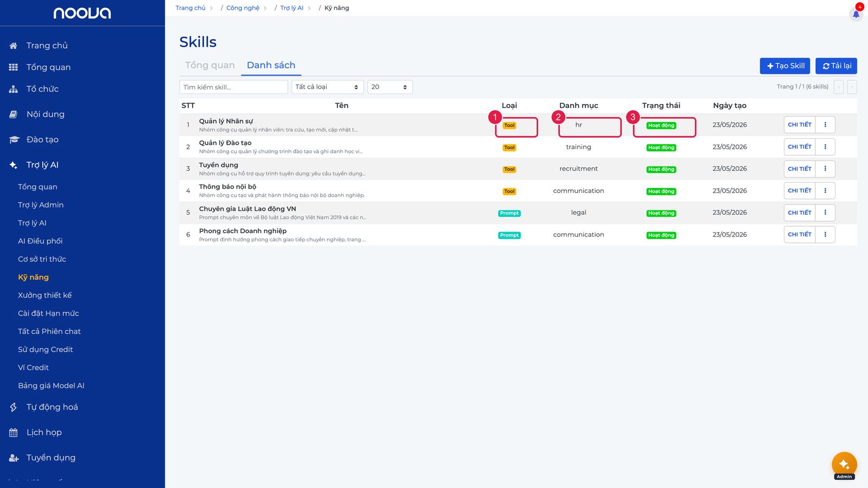Open the three-dot menu for Tuyển dụng skill

pos(825,169)
